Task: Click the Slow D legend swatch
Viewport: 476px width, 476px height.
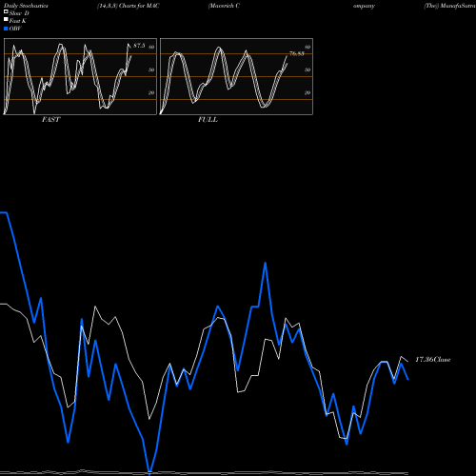Action: click(x=6, y=12)
